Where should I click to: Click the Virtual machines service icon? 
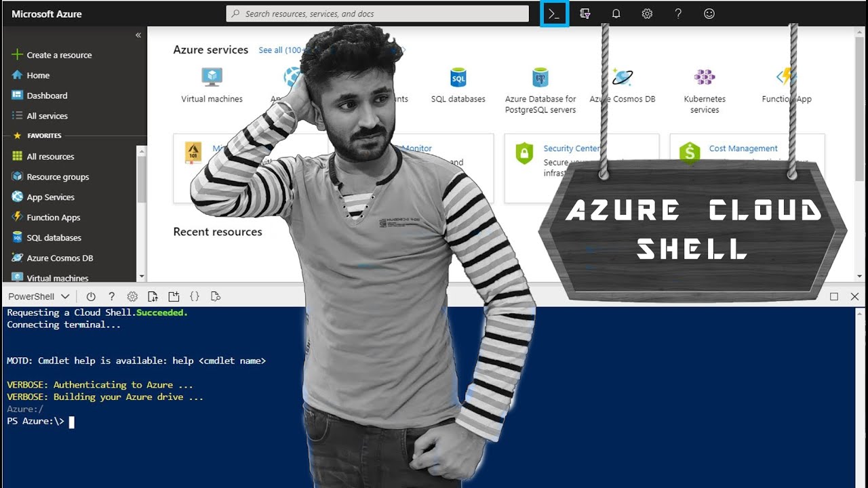tap(212, 76)
